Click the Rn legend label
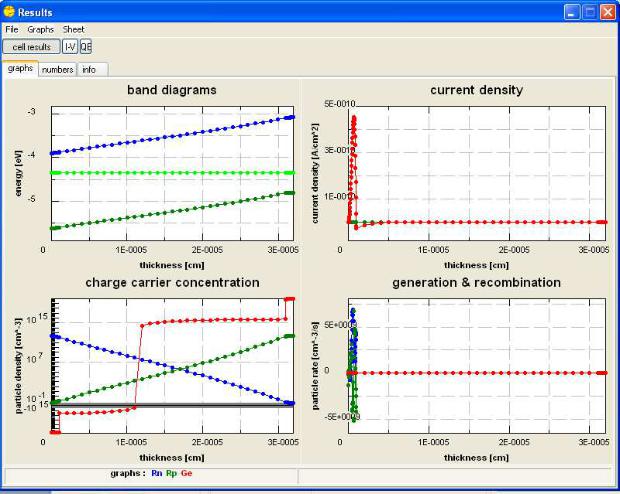The height and width of the screenshot is (494, 620). (x=157, y=473)
